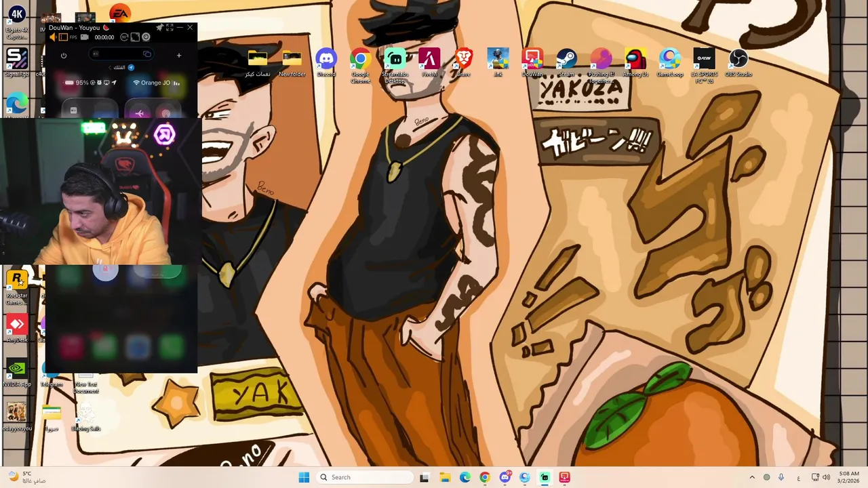The height and width of the screenshot is (488, 868).
Task: Open File Explorer from taskbar
Action: click(445, 477)
